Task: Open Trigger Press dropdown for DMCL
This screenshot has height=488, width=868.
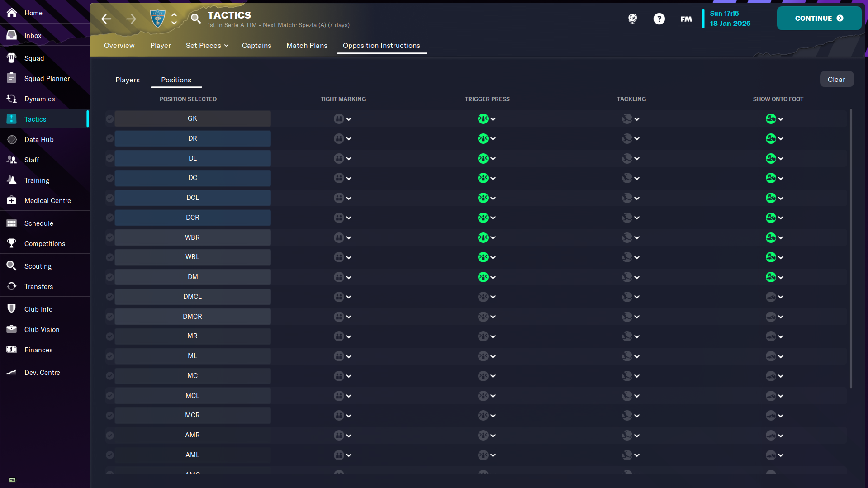Action: point(487,297)
